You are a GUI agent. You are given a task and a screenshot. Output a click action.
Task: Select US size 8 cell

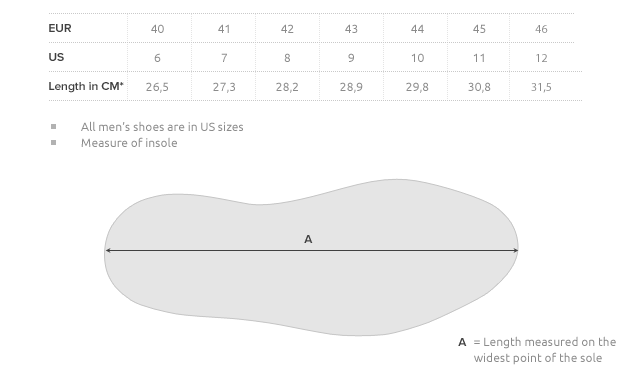287,58
